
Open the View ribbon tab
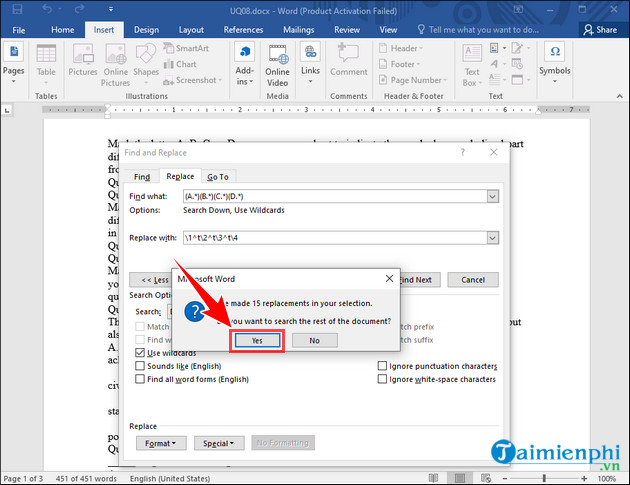coord(388,30)
